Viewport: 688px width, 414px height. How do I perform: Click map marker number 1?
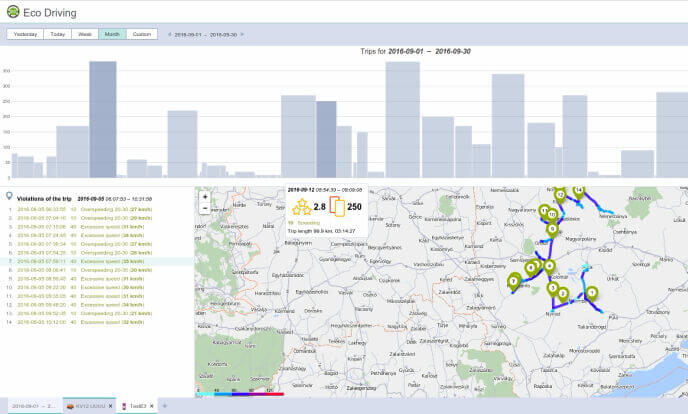591,293
